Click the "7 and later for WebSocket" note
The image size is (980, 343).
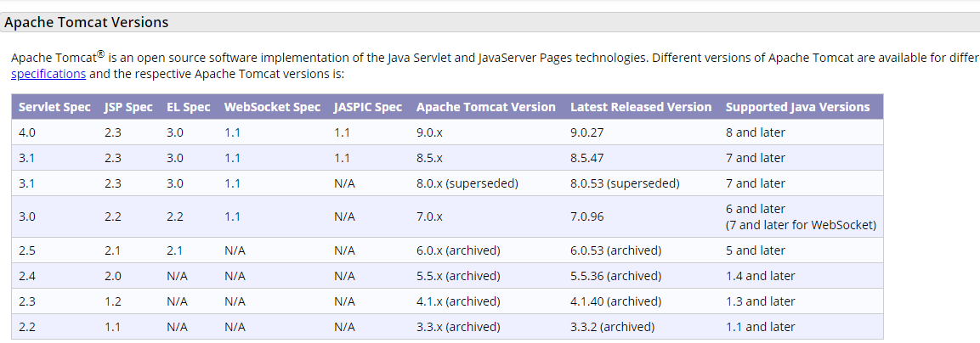(x=801, y=225)
